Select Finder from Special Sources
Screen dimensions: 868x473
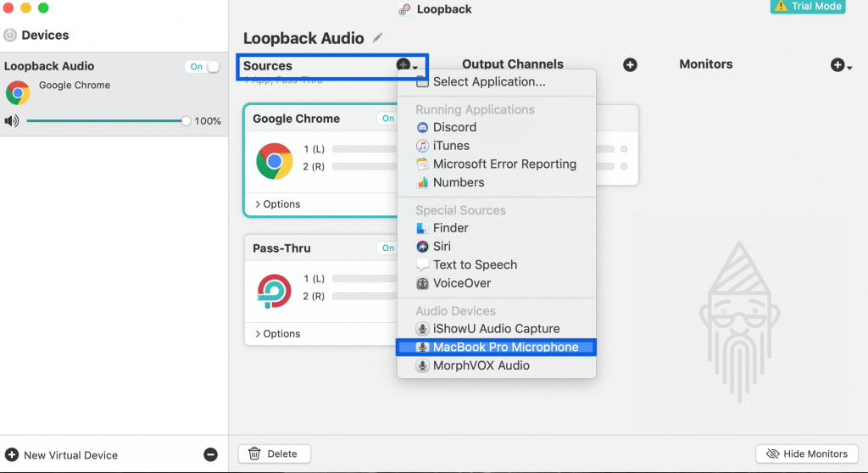pyautogui.click(x=497, y=228)
